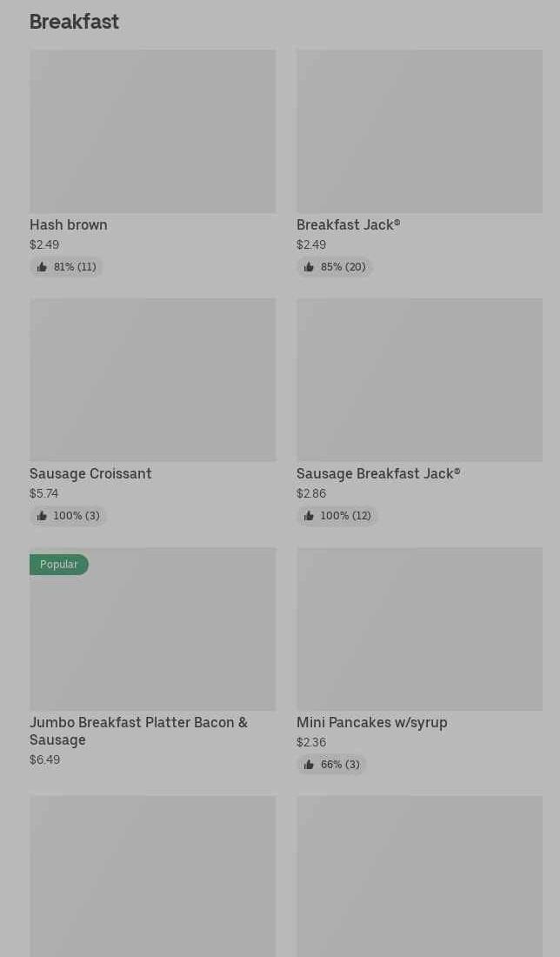This screenshot has height=957, width=560.
Task: Click thumbs-up icon under Sausage Breakfast Jack
Action: [309, 516]
